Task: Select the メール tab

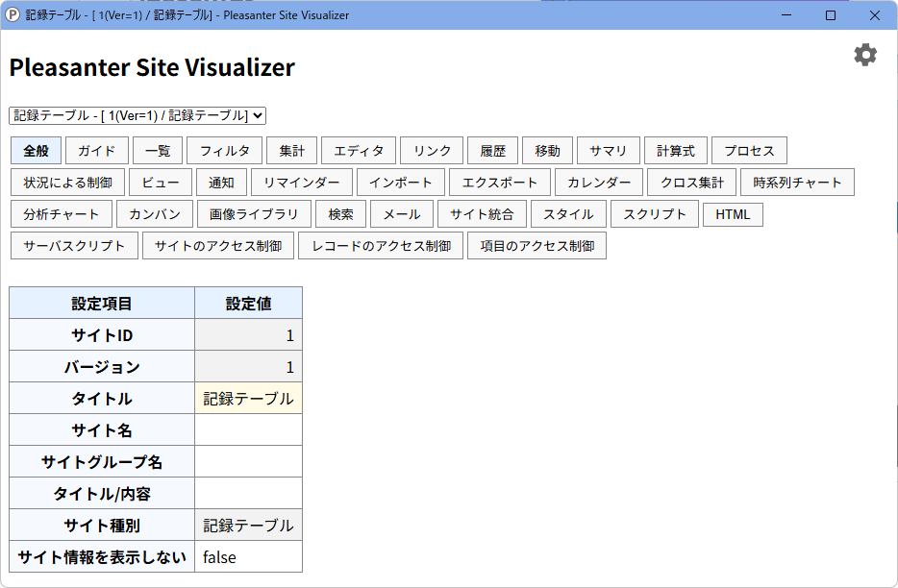Action: pos(402,214)
